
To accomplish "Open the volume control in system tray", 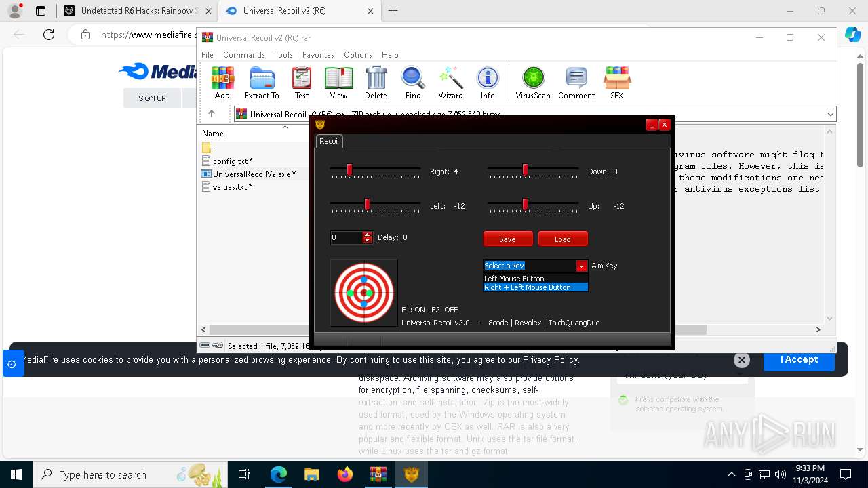I will point(781,475).
